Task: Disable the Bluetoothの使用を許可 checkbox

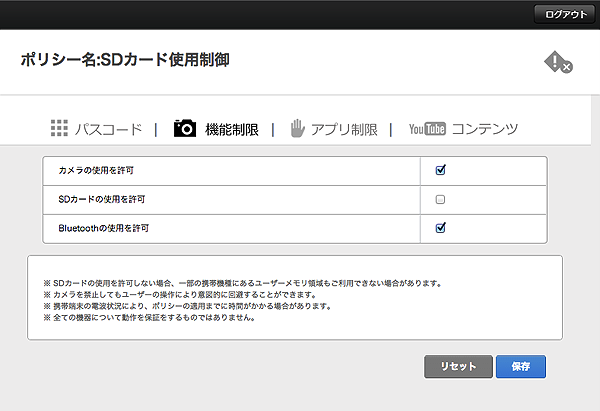Action: [440, 228]
